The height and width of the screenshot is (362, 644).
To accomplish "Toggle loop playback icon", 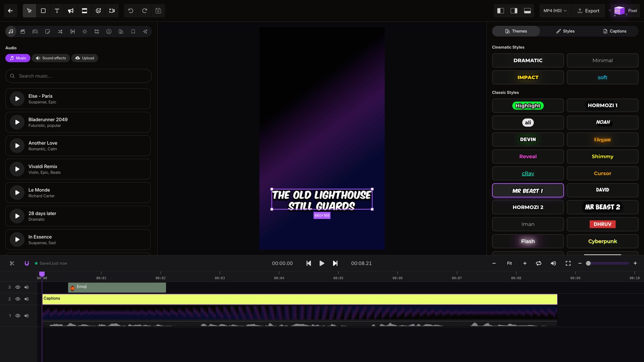I will 539,263.
